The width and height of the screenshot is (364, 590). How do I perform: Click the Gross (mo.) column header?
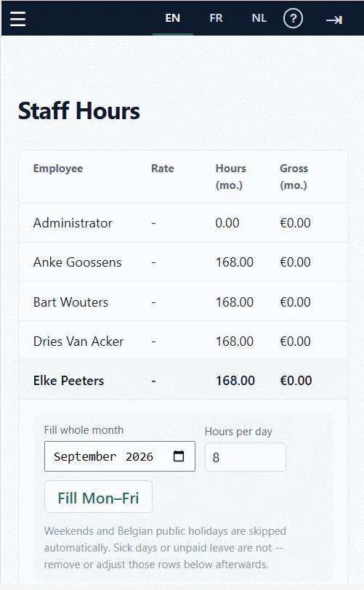pyautogui.click(x=294, y=177)
